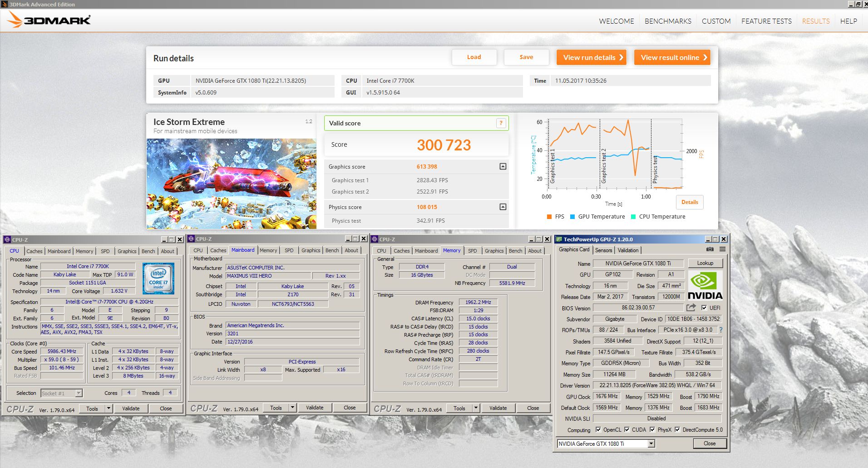Click BIOS Version value 3201 in Mainboard window

click(293, 334)
